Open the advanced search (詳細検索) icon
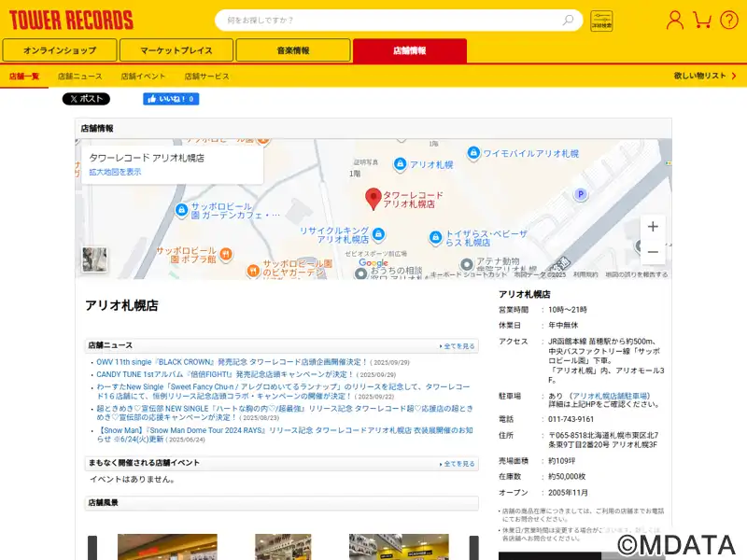This screenshot has width=747, height=560. [601, 21]
